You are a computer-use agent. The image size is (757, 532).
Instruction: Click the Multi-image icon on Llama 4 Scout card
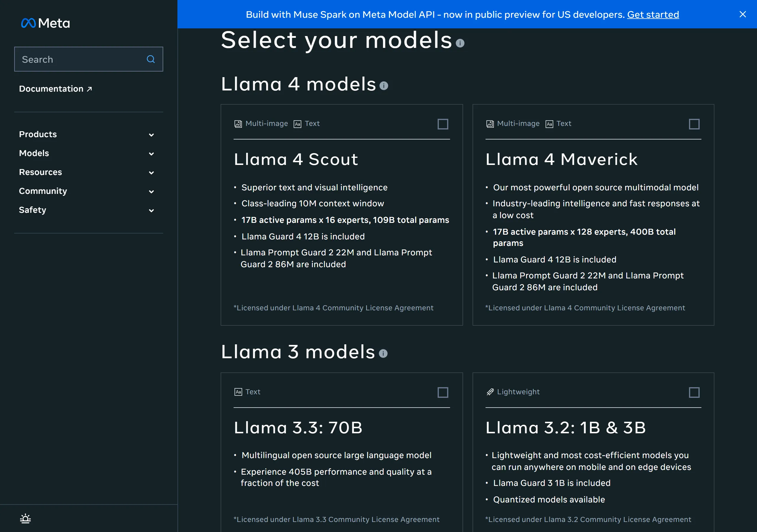click(238, 124)
